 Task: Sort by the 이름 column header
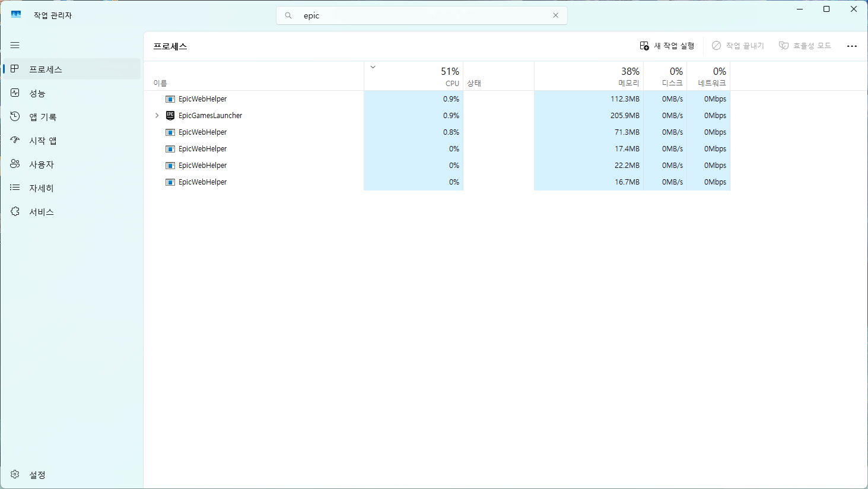pyautogui.click(x=254, y=76)
